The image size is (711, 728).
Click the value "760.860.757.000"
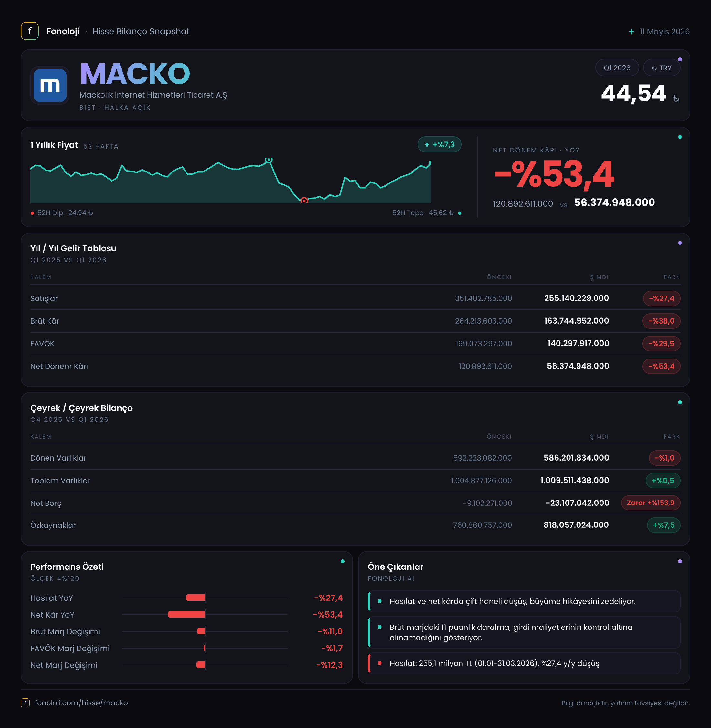(483, 525)
